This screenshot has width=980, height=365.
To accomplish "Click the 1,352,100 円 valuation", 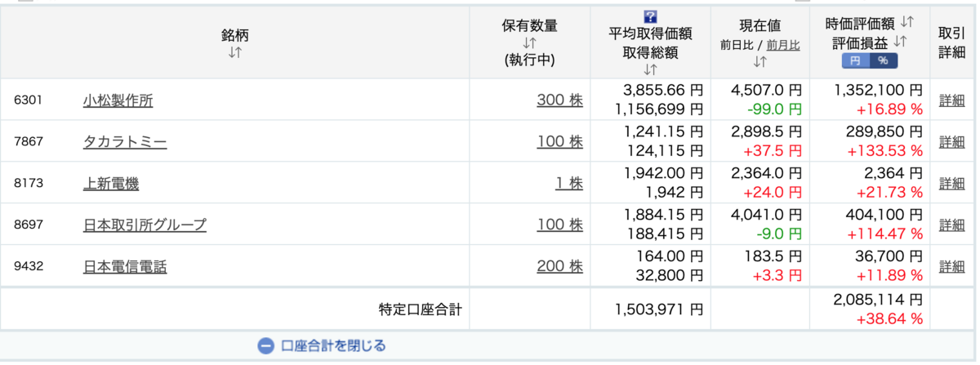I will (879, 91).
